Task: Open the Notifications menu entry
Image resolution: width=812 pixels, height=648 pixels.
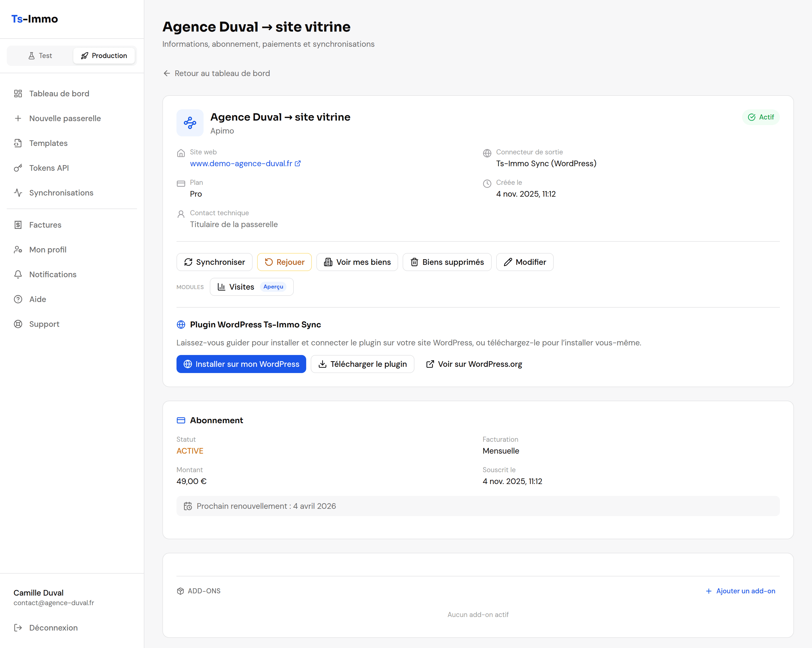Action: tap(72, 274)
